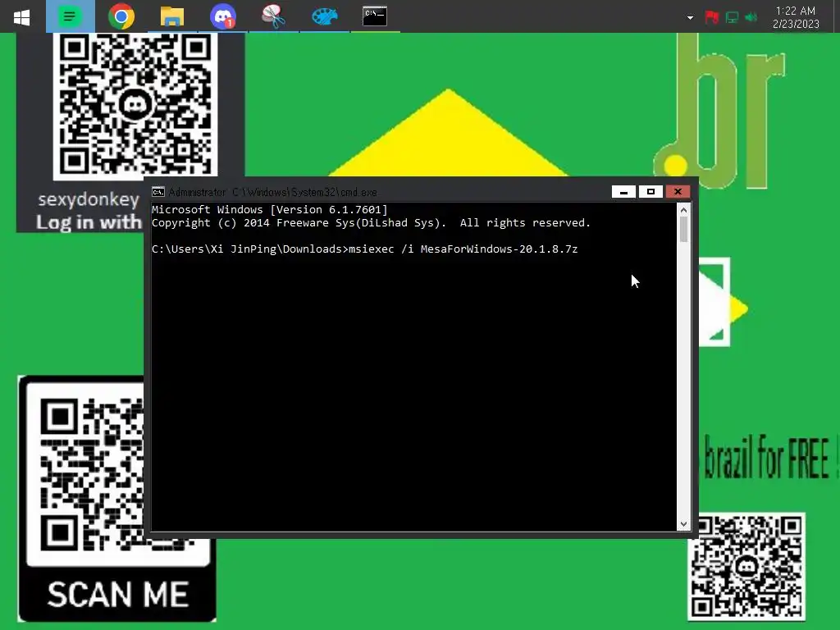The width and height of the screenshot is (840, 630).
Task: Click the cmd scrollbar up arrow
Action: click(x=683, y=210)
